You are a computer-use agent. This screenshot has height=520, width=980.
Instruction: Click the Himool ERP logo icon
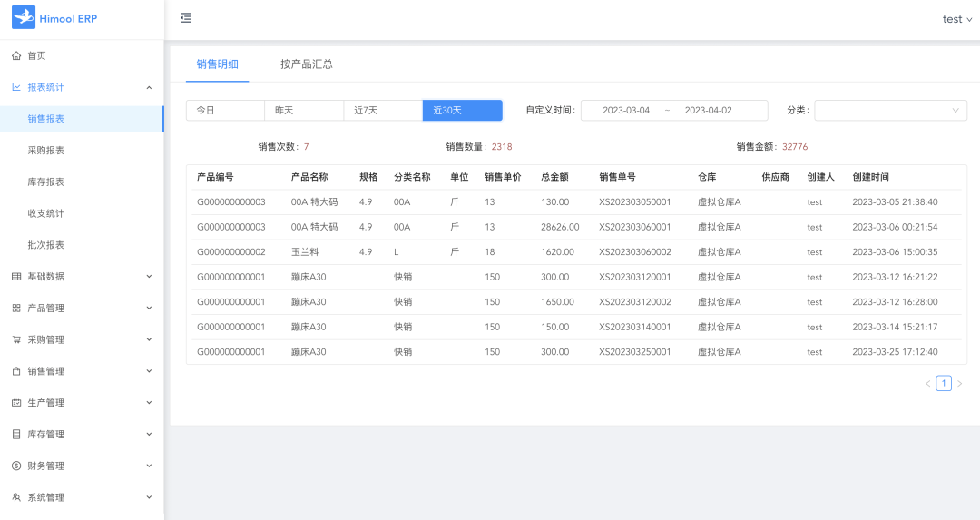(23, 18)
